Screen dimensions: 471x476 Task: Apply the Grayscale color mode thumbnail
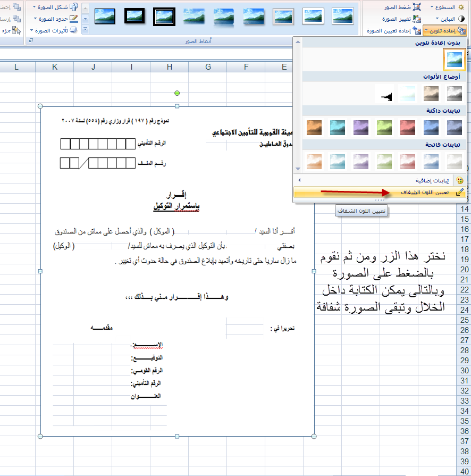(x=455, y=93)
